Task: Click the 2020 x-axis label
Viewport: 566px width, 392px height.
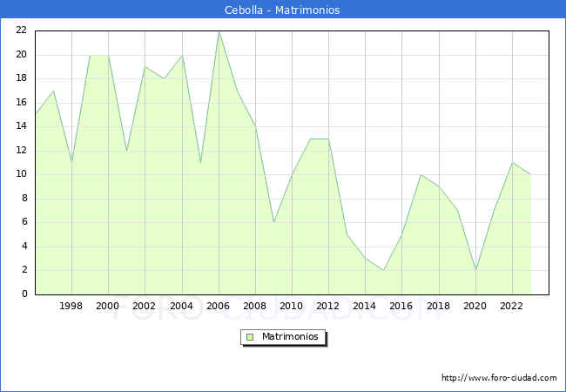Action: click(x=475, y=306)
